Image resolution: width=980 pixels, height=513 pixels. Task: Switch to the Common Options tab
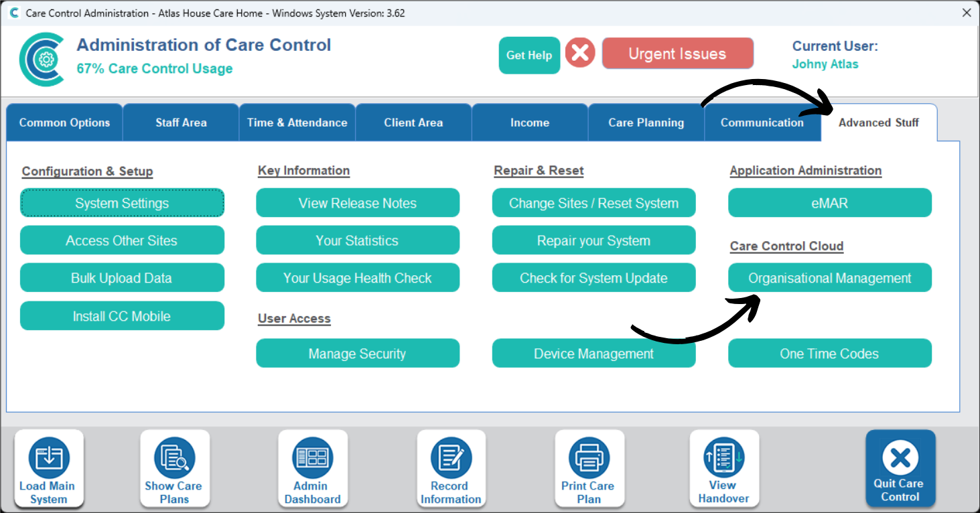click(64, 123)
